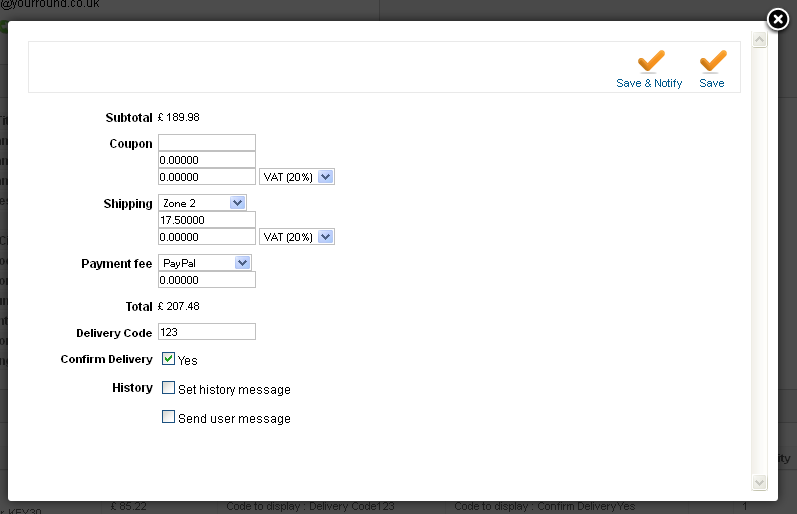Click the shipping price field showing 17.50000
This screenshot has width=797, height=514.
tap(207, 220)
